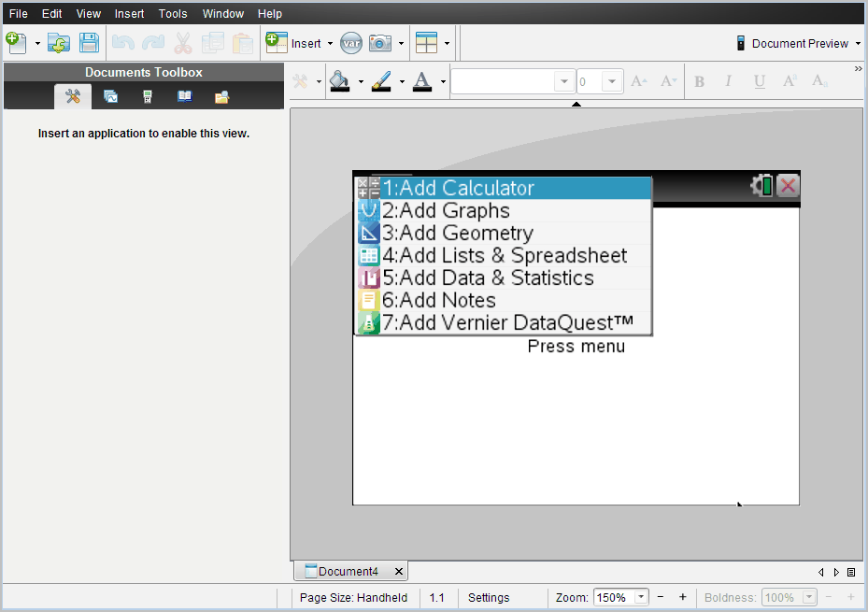Image resolution: width=868 pixels, height=612 pixels.
Task: Select Add Lists & Spreadsheet option
Action: (x=505, y=256)
